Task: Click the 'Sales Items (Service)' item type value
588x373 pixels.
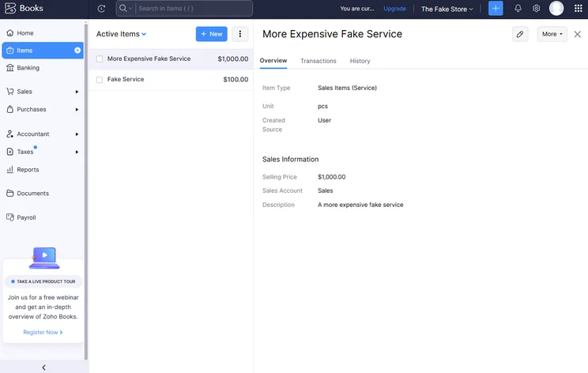Action: (347, 88)
